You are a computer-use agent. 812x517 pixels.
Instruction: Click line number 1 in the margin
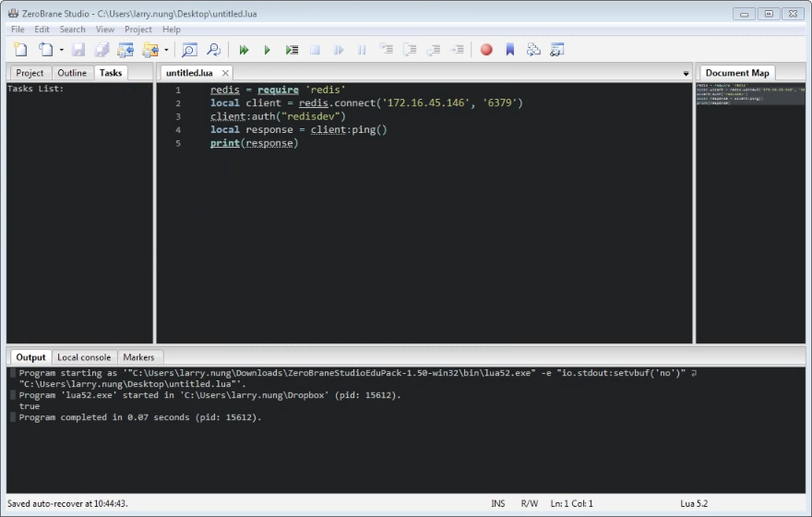[178, 90]
